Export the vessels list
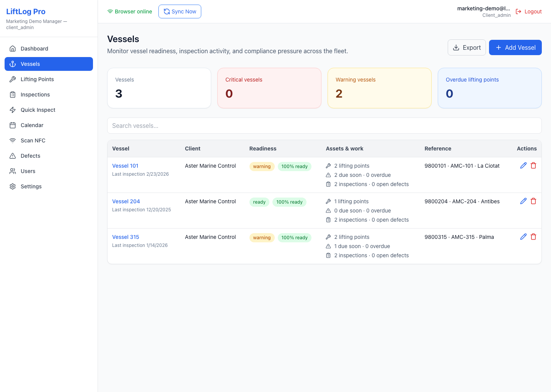The height and width of the screenshot is (392, 551). (x=467, y=47)
